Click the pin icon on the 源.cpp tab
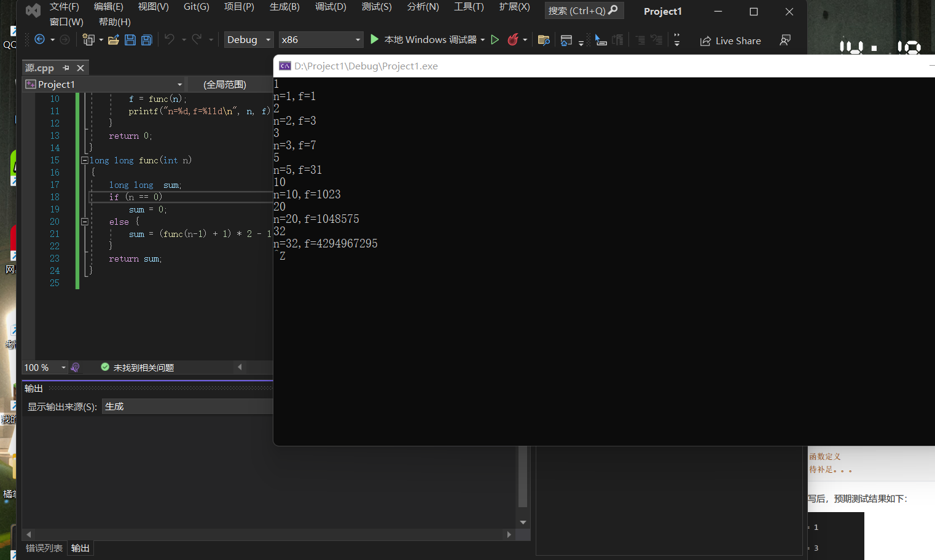This screenshot has height=560, width=935. pyautogui.click(x=66, y=68)
